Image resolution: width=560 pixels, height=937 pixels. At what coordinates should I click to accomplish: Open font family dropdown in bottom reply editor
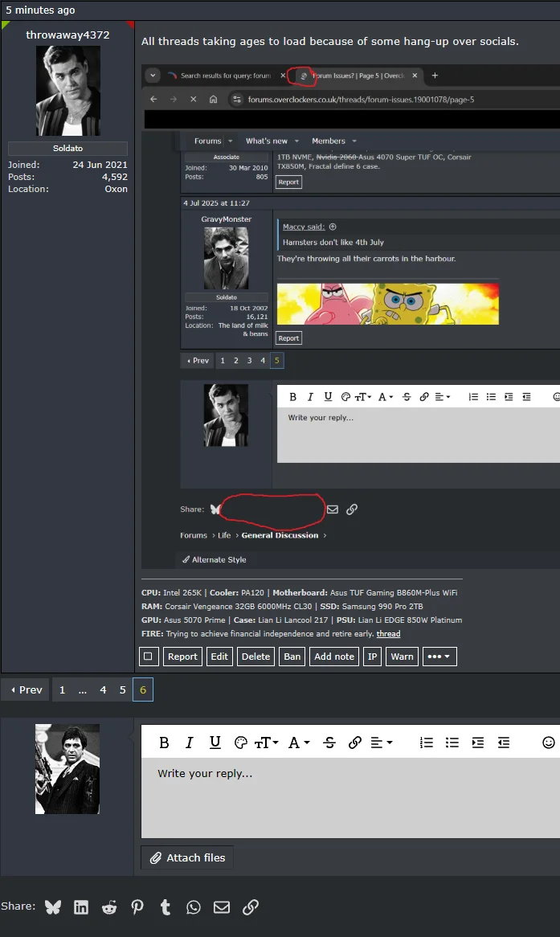[299, 743]
